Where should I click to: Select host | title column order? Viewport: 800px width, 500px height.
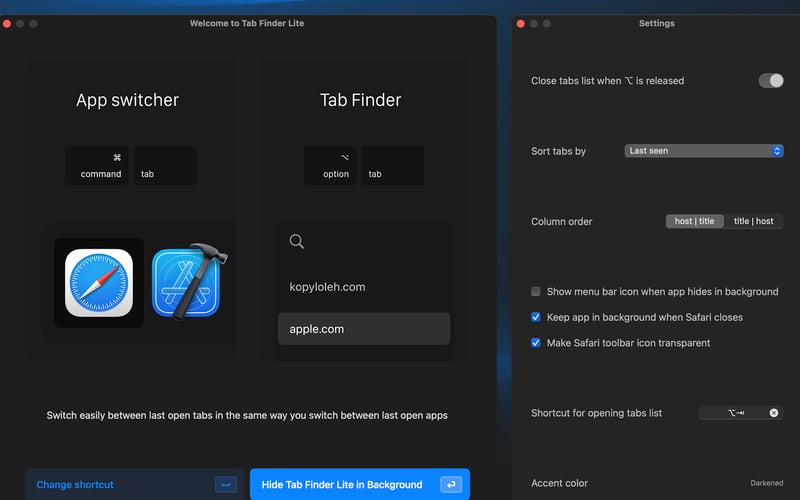694,221
